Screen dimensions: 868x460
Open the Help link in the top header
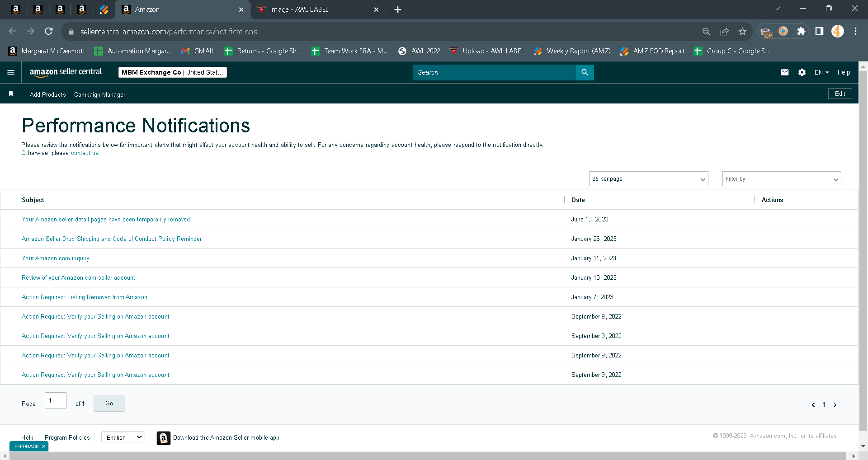[844, 72]
